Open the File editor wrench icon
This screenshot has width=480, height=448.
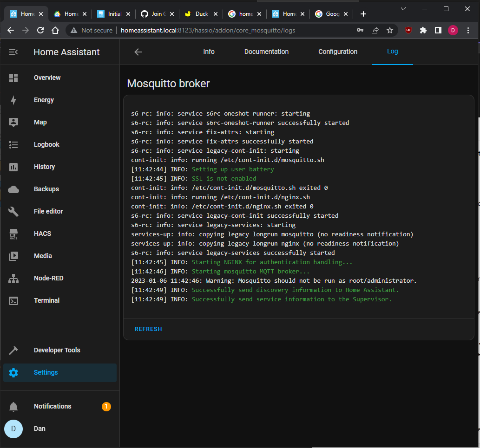(13, 211)
